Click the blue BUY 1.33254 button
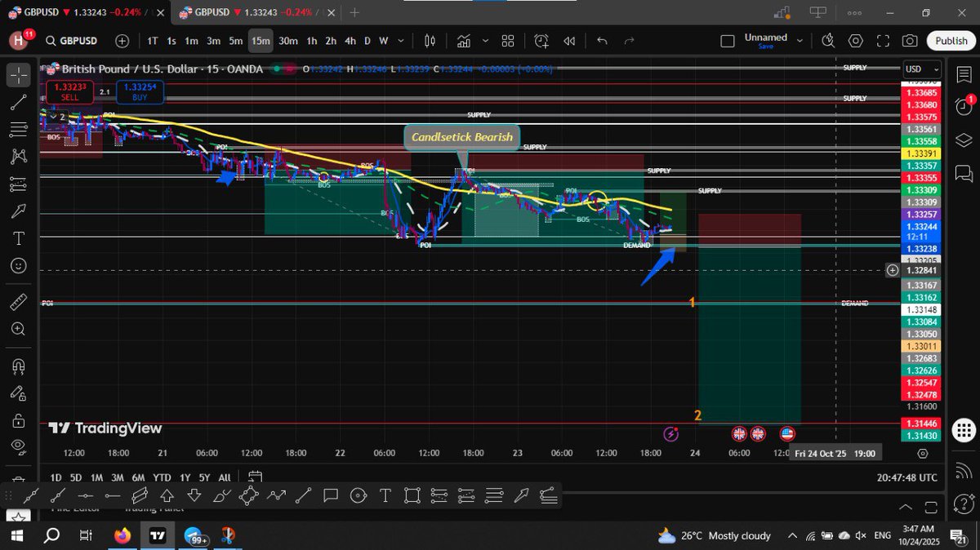Viewport: 980px width, 550px height. (139, 91)
